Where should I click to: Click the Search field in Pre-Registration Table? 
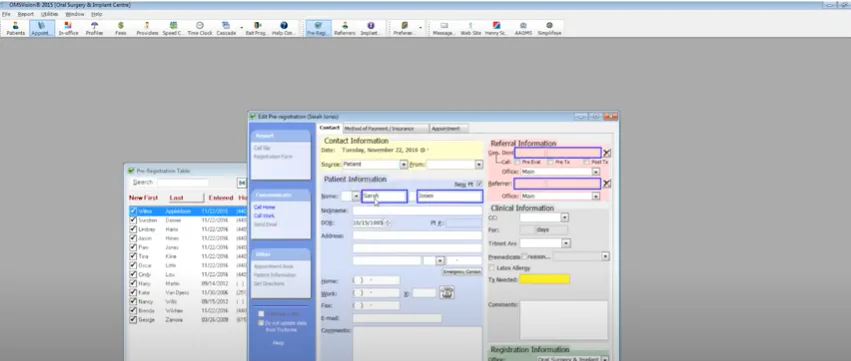pos(183,183)
